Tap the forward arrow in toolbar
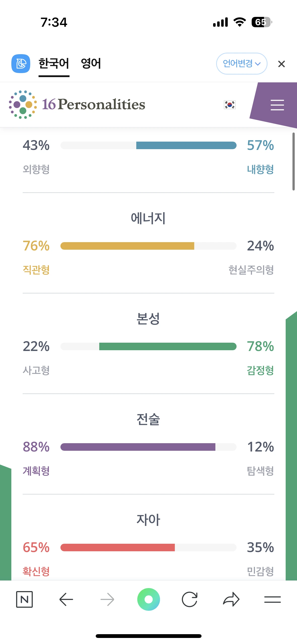 pyautogui.click(x=107, y=599)
